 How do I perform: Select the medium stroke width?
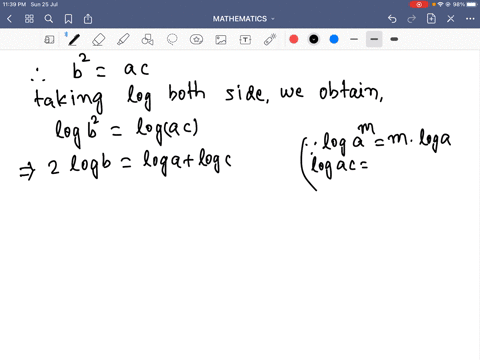tap(374, 39)
